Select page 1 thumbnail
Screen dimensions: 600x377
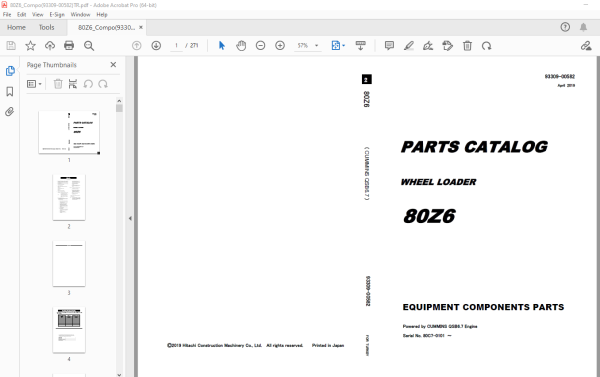tap(69, 132)
